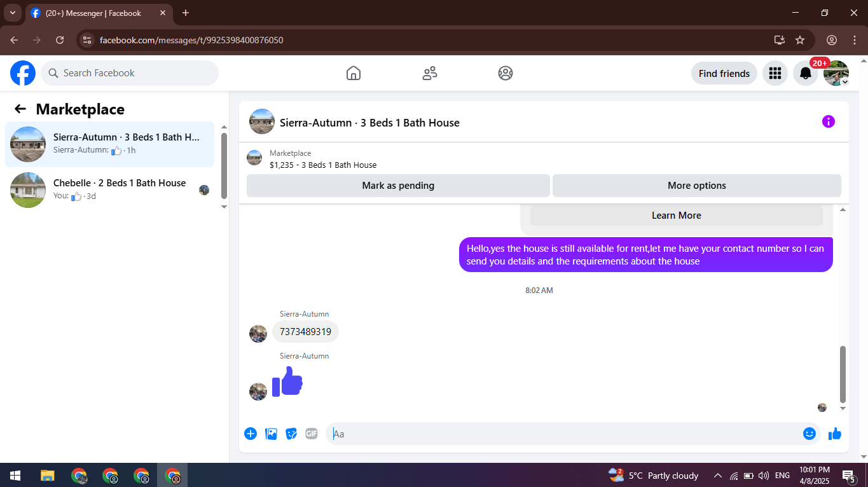Click the Facebook logo

(23, 73)
